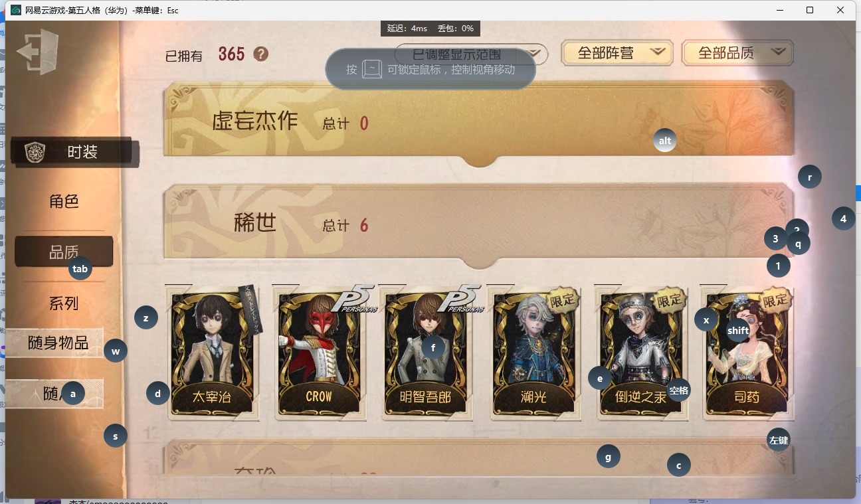Click the 空格 key overlay bubble
The height and width of the screenshot is (504, 861).
(678, 390)
